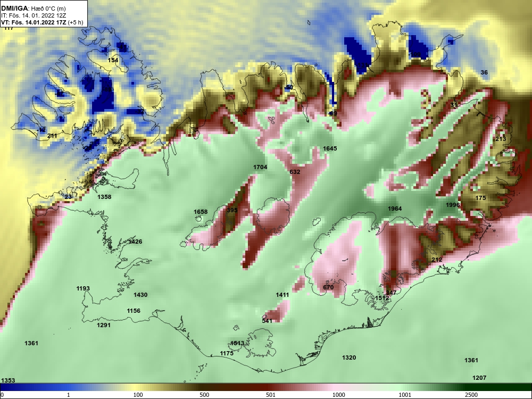Select the 1175 coastal value
The width and height of the screenshot is (532, 399).
coord(227,353)
